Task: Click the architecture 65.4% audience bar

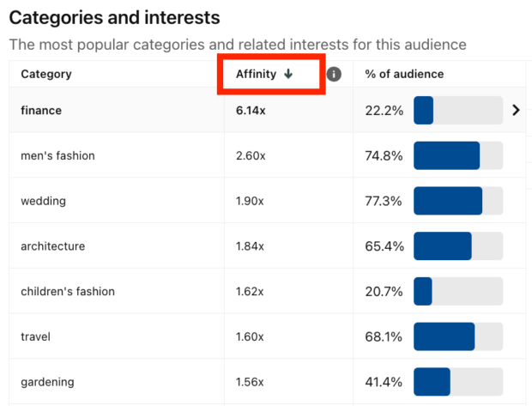Action: click(x=458, y=245)
